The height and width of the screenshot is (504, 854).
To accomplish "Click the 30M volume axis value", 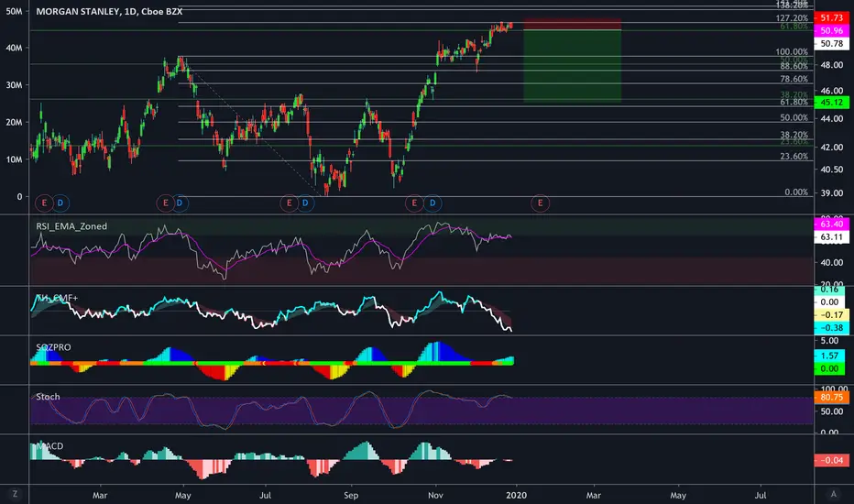I will 14,85.
